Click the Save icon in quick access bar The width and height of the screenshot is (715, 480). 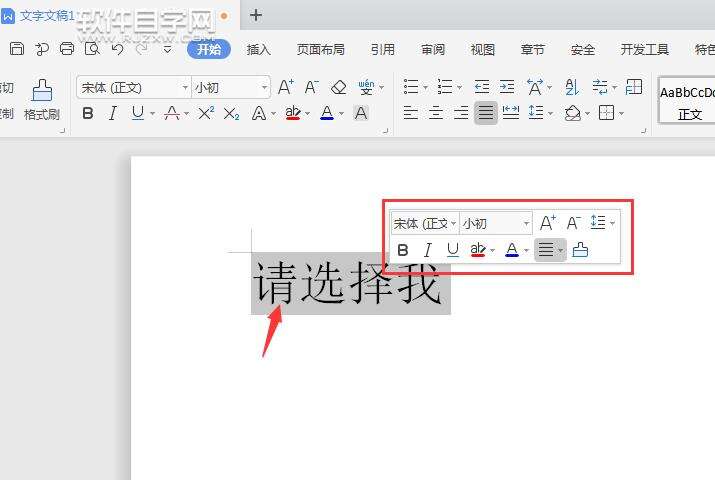17,48
